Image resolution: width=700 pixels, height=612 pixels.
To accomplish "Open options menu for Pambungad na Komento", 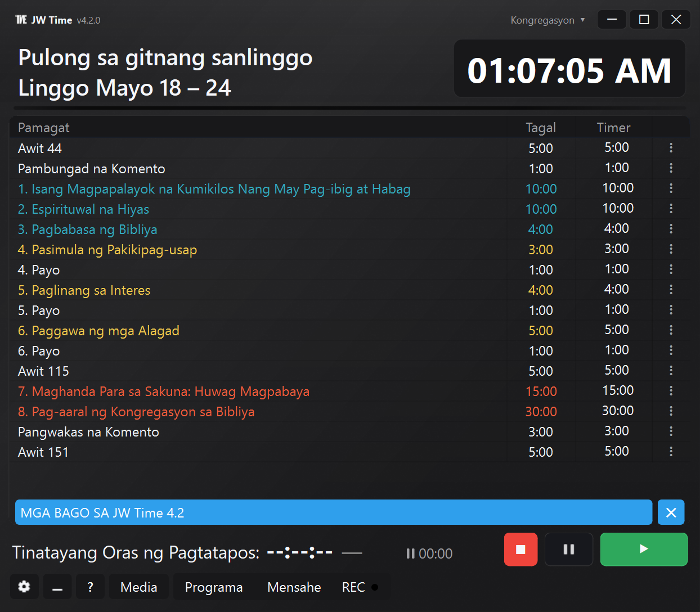I will pyautogui.click(x=671, y=168).
